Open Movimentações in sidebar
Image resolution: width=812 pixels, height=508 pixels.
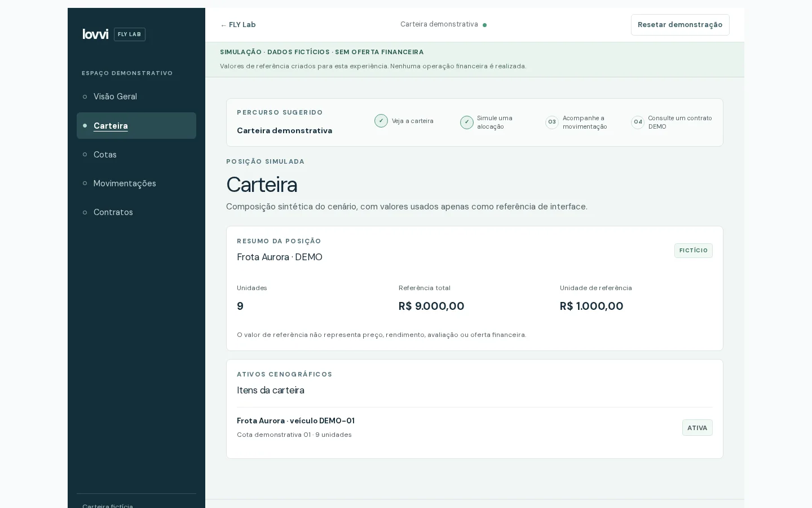coord(136,183)
